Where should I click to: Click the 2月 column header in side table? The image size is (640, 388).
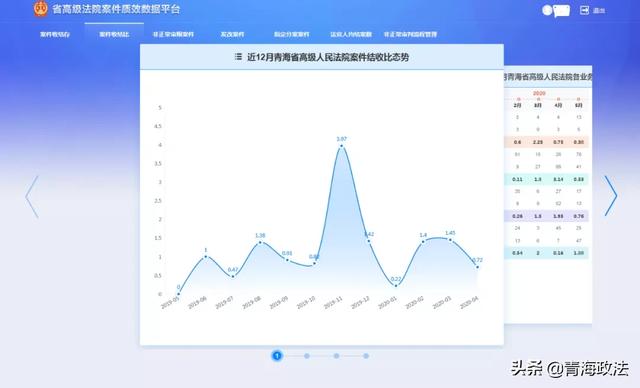[517, 105]
